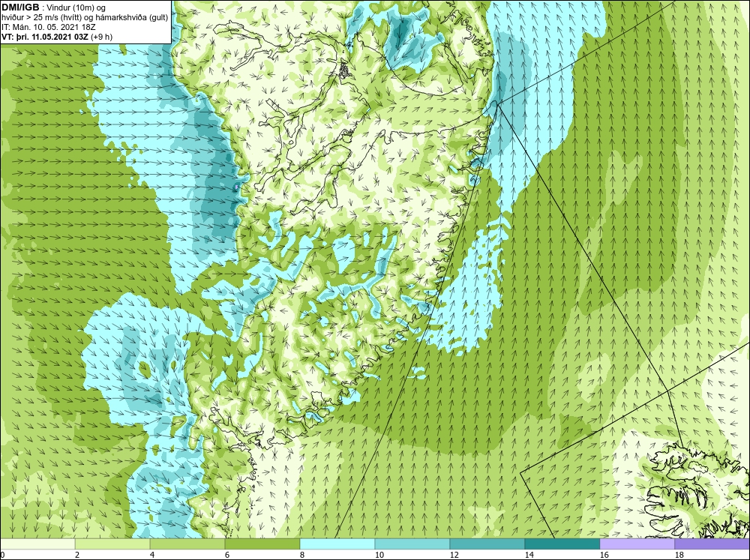
Task: Click the scale label '12'
Action: click(x=454, y=555)
